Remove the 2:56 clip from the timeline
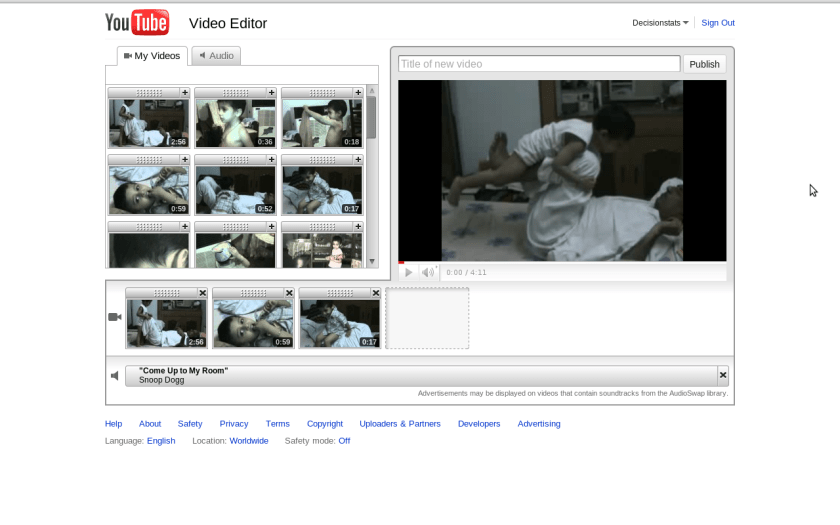The width and height of the screenshot is (840, 525). pyautogui.click(x=203, y=293)
